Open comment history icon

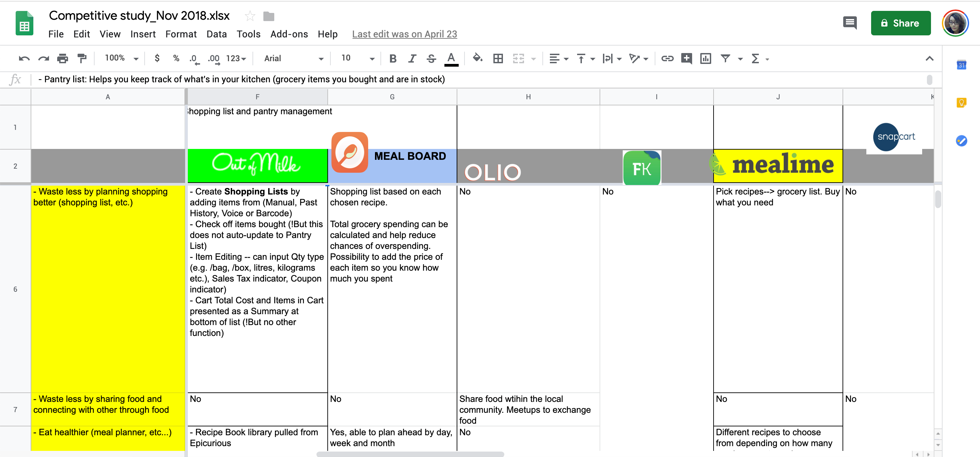(x=850, y=23)
